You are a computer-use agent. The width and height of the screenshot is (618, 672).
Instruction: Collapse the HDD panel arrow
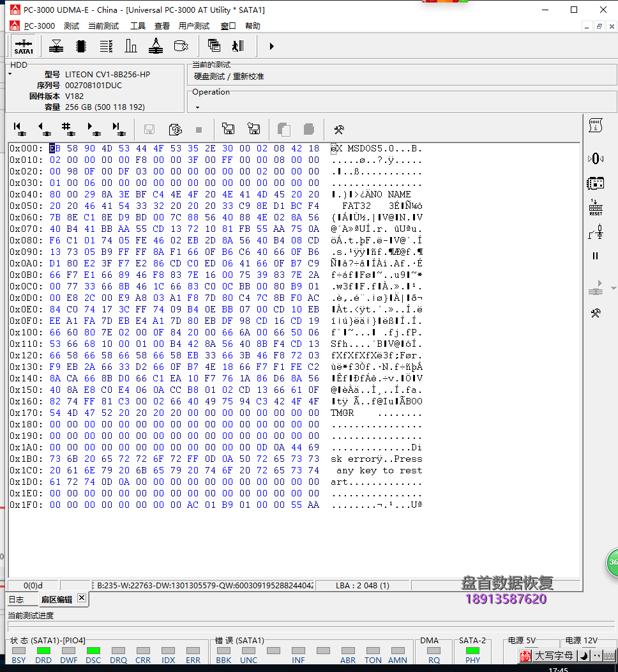coord(10,75)
